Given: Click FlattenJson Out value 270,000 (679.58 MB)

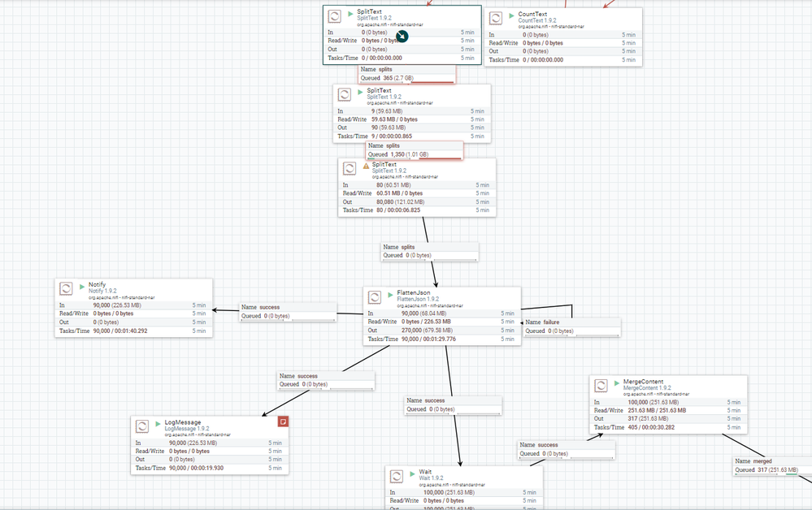Looking at the screenshot, I should tap(427, 330).
